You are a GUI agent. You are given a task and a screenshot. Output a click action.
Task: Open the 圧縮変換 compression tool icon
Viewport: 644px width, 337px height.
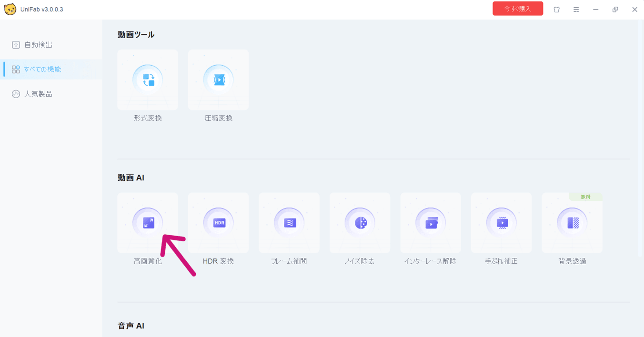tap(218, 79)
